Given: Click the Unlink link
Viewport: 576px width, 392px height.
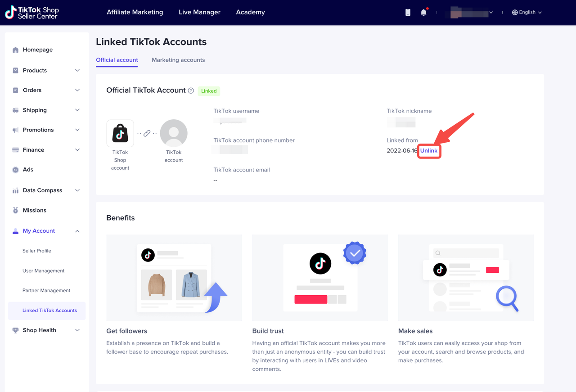Looking at the screenshot, I should (429, 151).
